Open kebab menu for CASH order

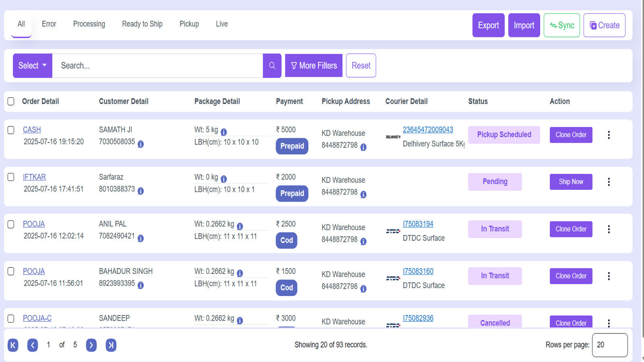[x=609, y=135]
